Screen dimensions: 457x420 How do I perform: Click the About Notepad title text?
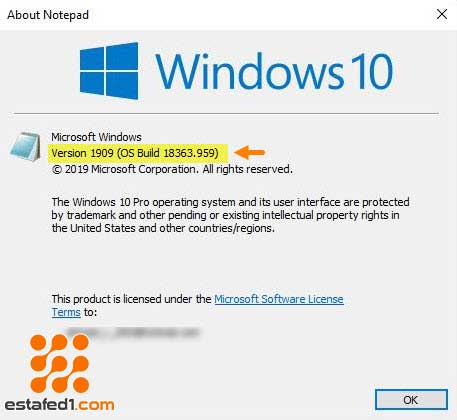click(x=48, y=15)
